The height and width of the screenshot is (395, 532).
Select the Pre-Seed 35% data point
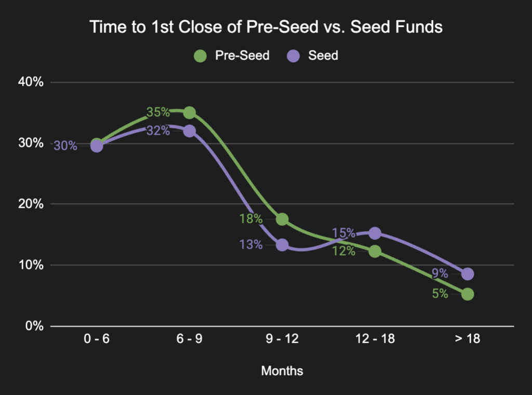pos(190,112)
